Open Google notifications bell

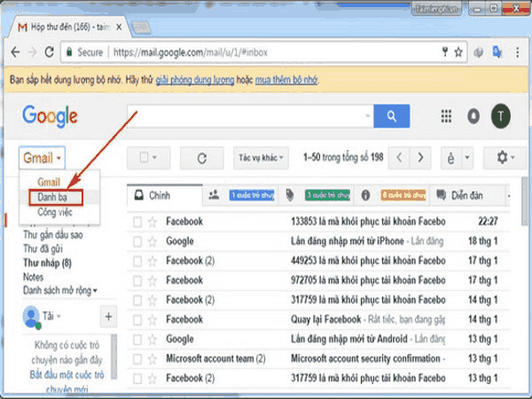[473, 116]
